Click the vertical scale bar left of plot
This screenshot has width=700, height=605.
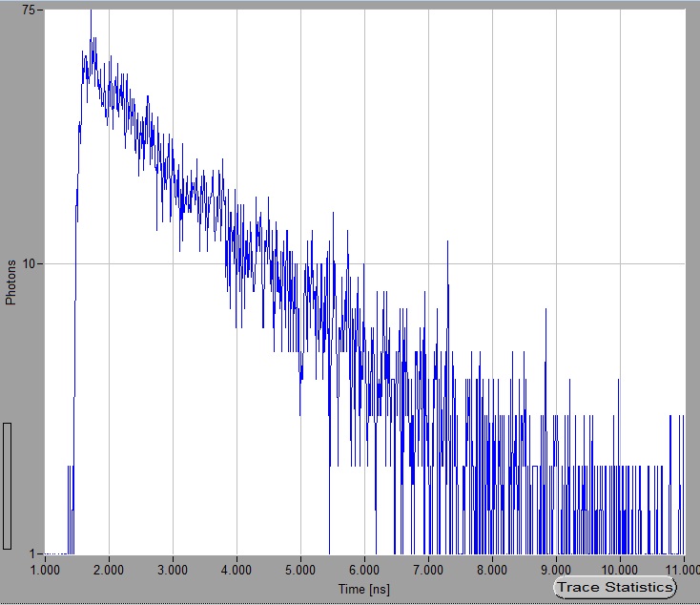point(8,486)
